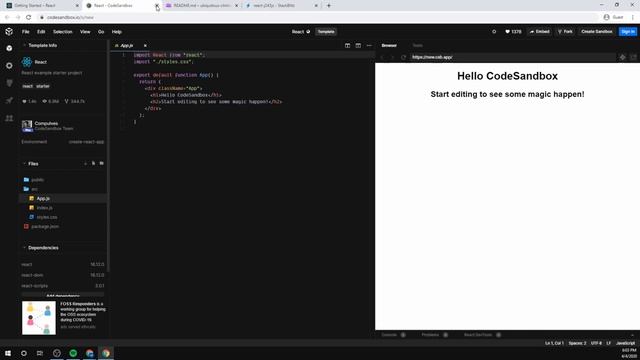Click the Chrome address bar
The height and width of the screenshot is (360, 640).
point(318,17)
